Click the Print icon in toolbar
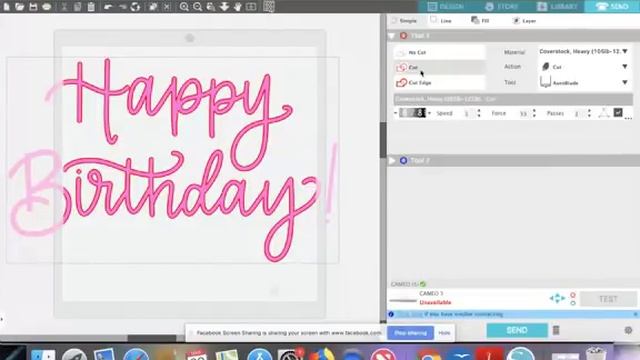 (x=47, y=7)
